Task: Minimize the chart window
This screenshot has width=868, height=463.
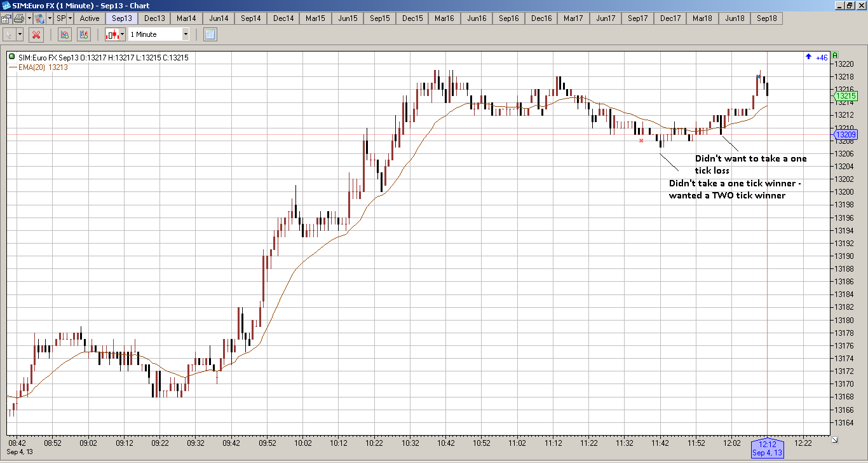Action: 839,6
